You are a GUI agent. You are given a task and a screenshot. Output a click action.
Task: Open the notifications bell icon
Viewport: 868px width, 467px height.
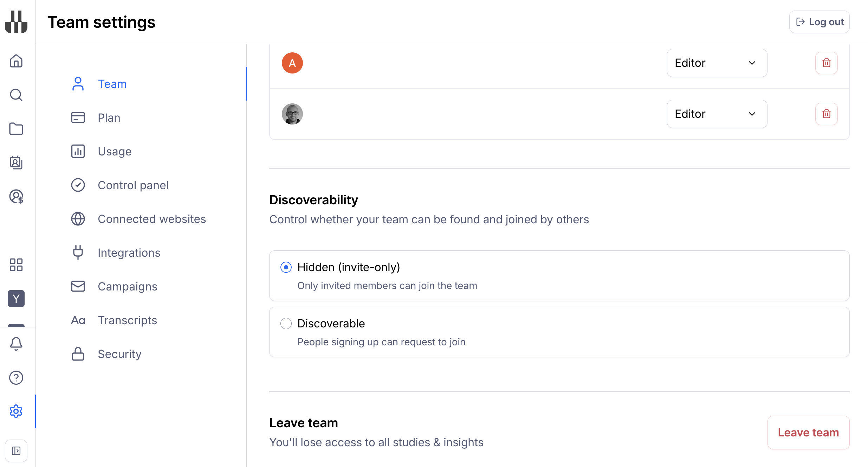16,344
